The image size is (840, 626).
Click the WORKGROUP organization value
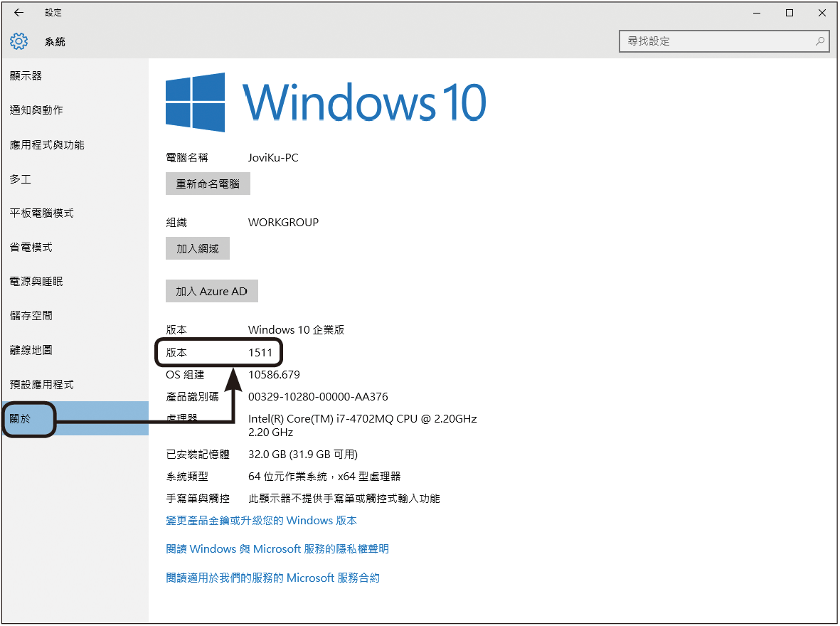click(283, 223)
